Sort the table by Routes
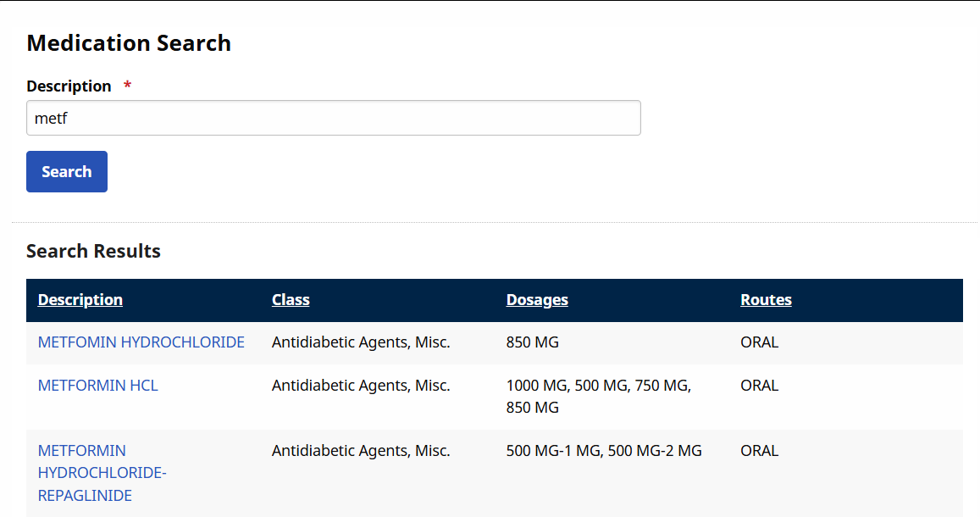980x517 pixels. (766, 299)
